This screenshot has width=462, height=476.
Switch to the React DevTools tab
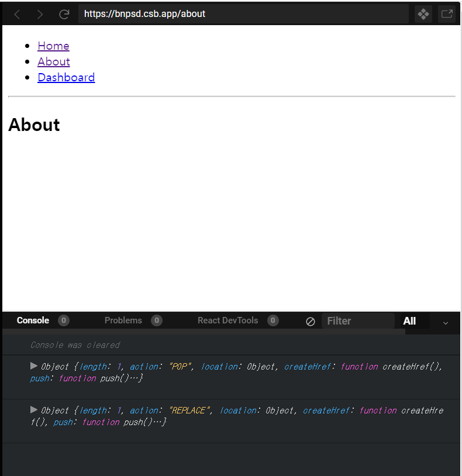click(227, 320)
